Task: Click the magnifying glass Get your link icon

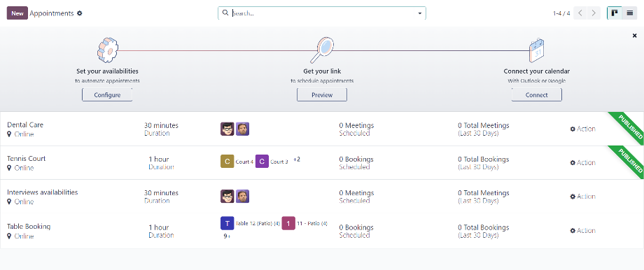Action: [322, 50]
